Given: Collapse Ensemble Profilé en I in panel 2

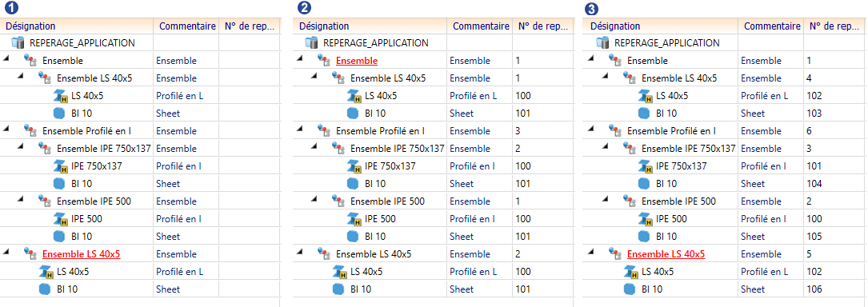Looking at the screenshot, I should tap(300, 129).
